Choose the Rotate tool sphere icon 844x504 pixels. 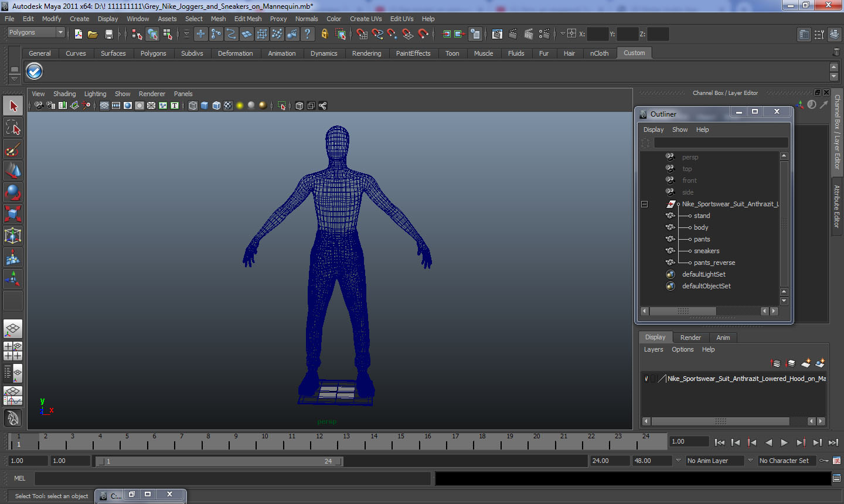pyautogui.click(x=13, y=192)
